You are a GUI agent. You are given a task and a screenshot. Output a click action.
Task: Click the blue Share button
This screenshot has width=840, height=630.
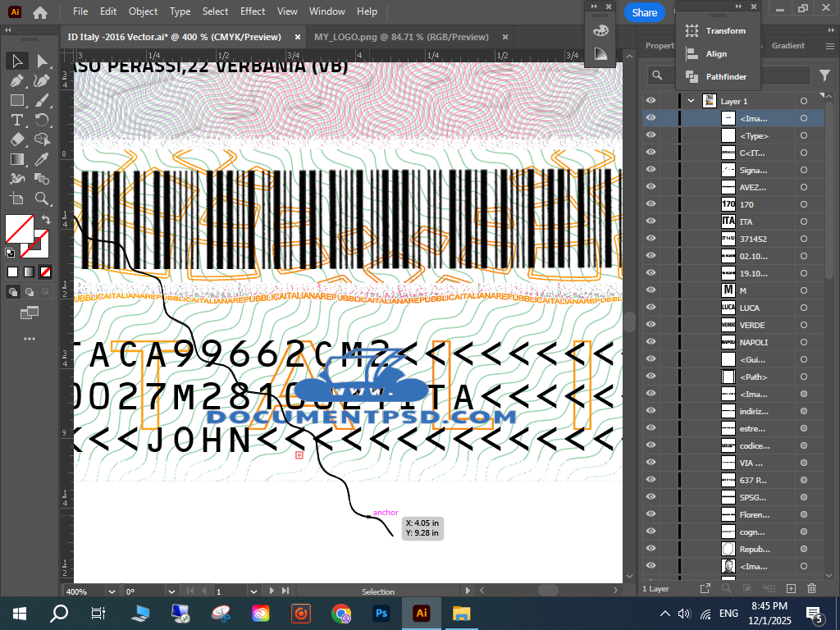644,12
